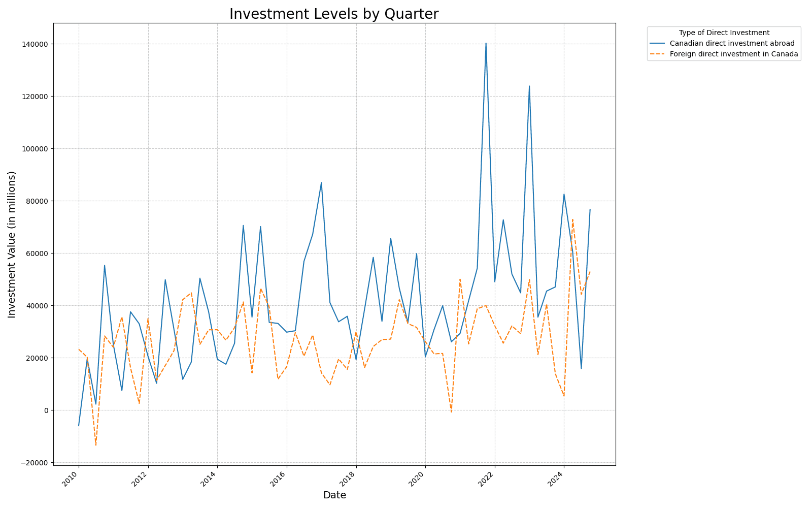Click the y-axis label Investment Value (in millions)
This screenshot has width=812, height=508.
tap(12, 244)
